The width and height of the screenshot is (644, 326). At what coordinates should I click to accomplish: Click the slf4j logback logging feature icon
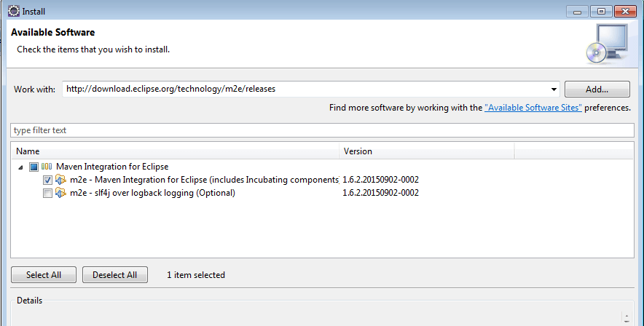pyautogui.click(x=61, y=193)
